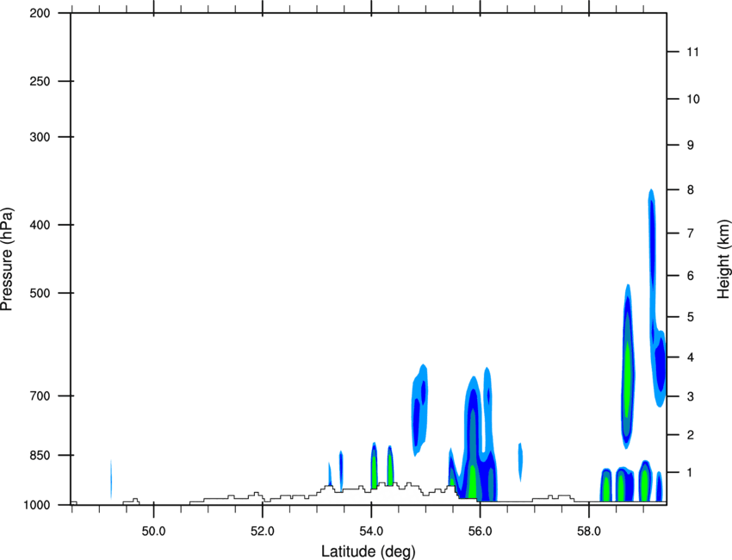Click the 9 km height label

tap(690, 146)
